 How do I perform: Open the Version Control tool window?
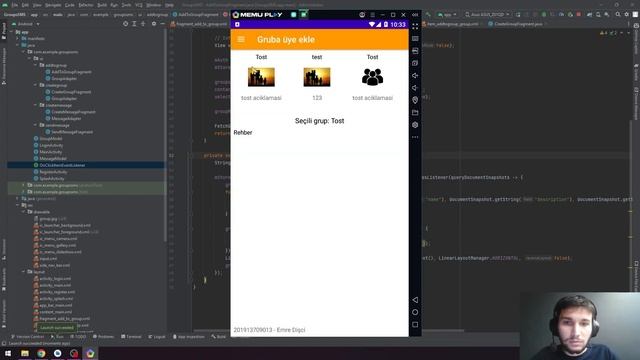(x=27, y=337)
